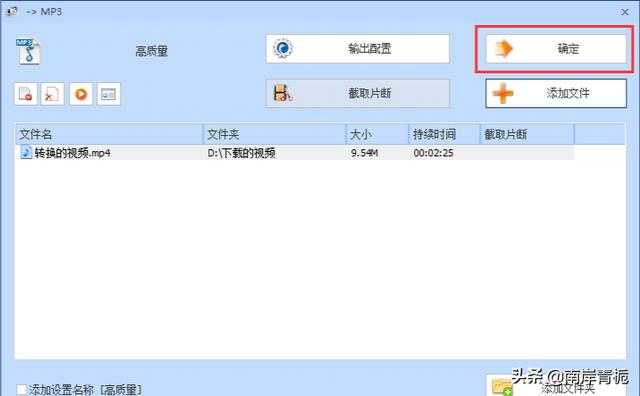Sort by 文件夹 column header

click(274, 134)
